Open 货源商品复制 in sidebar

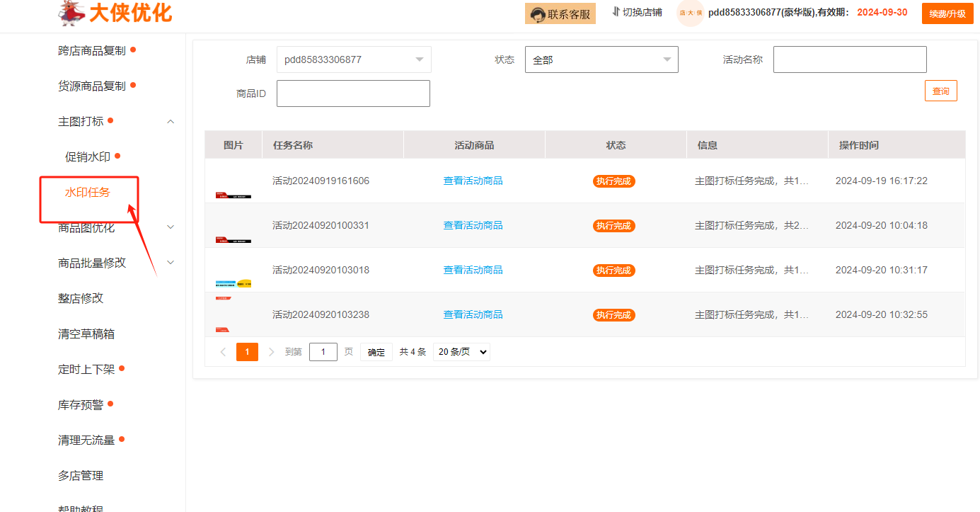click(x=92, y=86)
